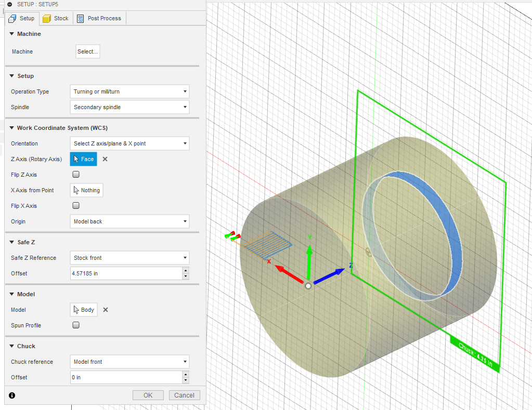Collapse the Machine section
The image size is (532, 410).
(x=12, y=34)
